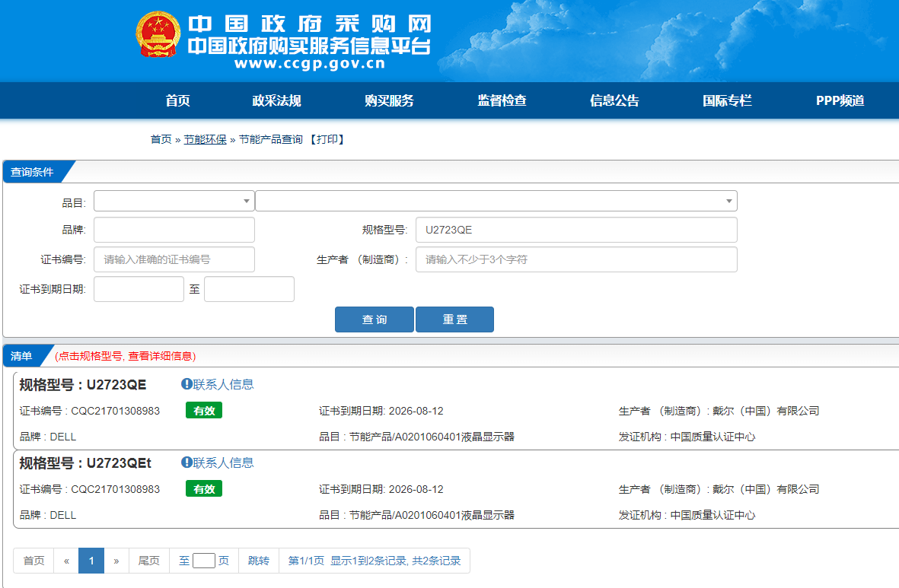
Task: Open 首页 in the navigation bar
Action: (x=177, y=100)
